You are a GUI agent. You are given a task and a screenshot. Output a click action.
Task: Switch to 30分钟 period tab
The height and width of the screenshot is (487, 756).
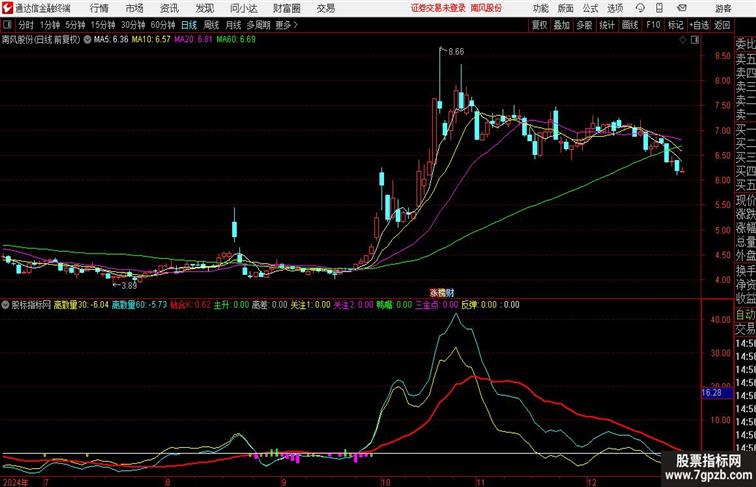pyautogui.click(x=133, y=25)
